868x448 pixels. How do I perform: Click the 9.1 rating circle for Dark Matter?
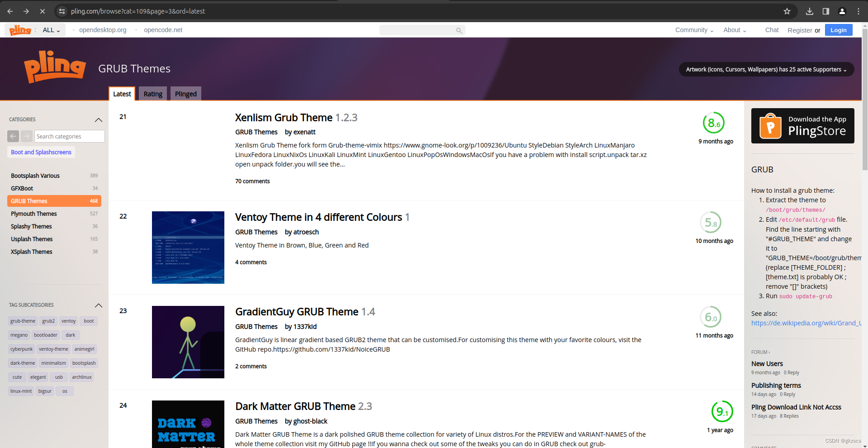pyautogui.click(x=722, y=411)
